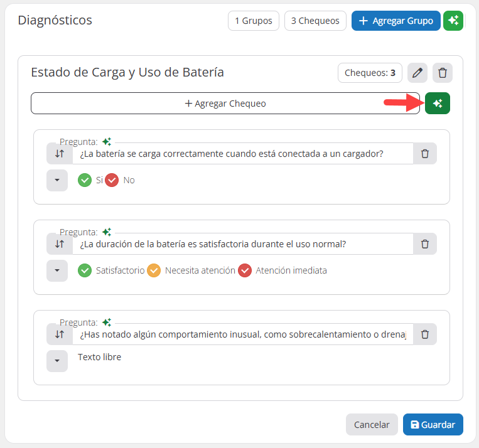Viewport: 479px width, 448px height.
Task: Select the green Si answer option
Action: tap(85, 180)
